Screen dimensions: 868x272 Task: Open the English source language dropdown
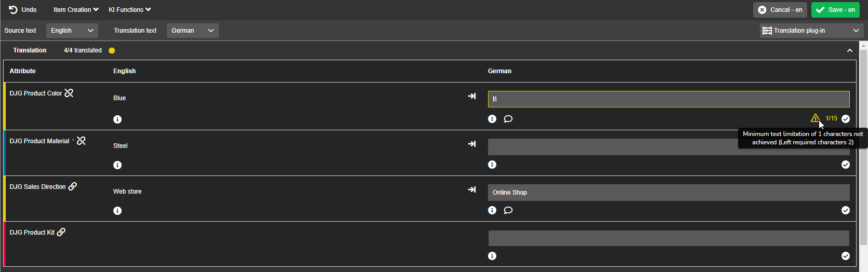click(72, 31)
